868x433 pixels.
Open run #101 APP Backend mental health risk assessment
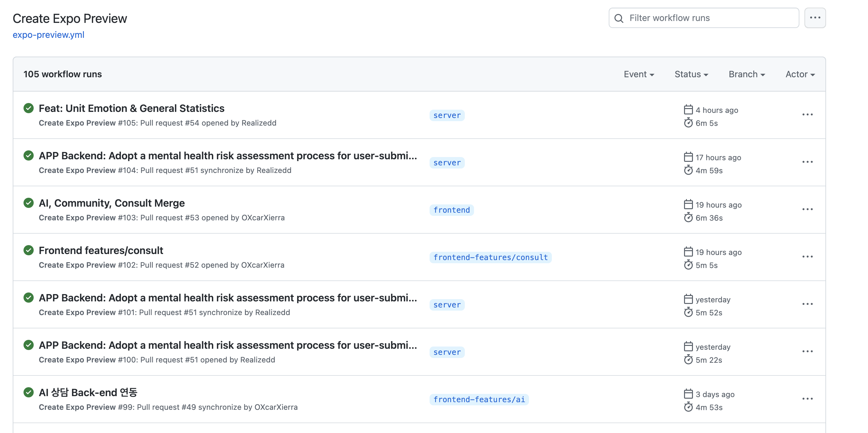(228, 298)
